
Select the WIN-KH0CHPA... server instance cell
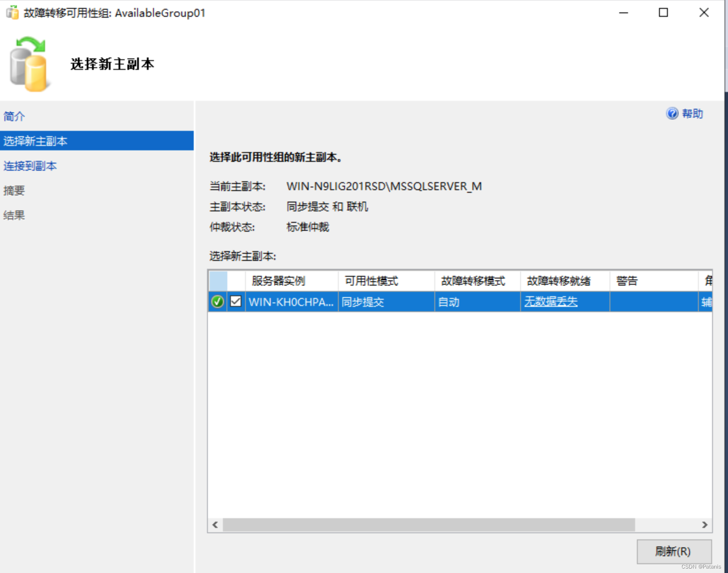pyautogui.click(x=292, y=302)
